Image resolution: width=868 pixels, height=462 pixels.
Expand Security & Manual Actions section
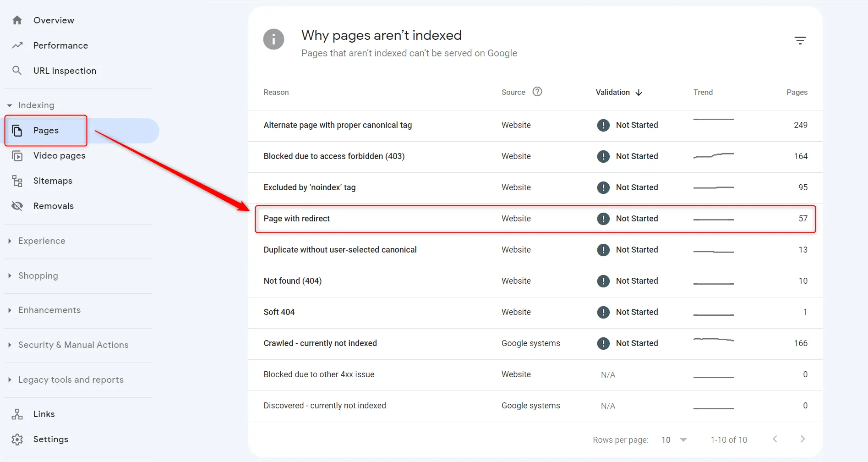tap(10, 345)
